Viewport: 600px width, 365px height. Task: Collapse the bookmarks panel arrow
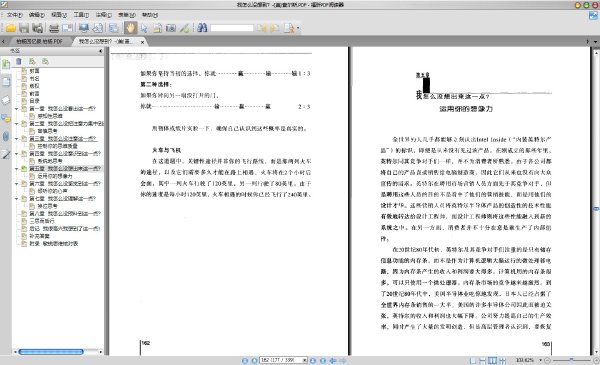101,51
